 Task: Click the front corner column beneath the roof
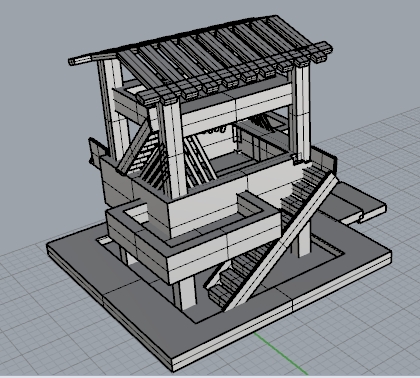[173, 150]
